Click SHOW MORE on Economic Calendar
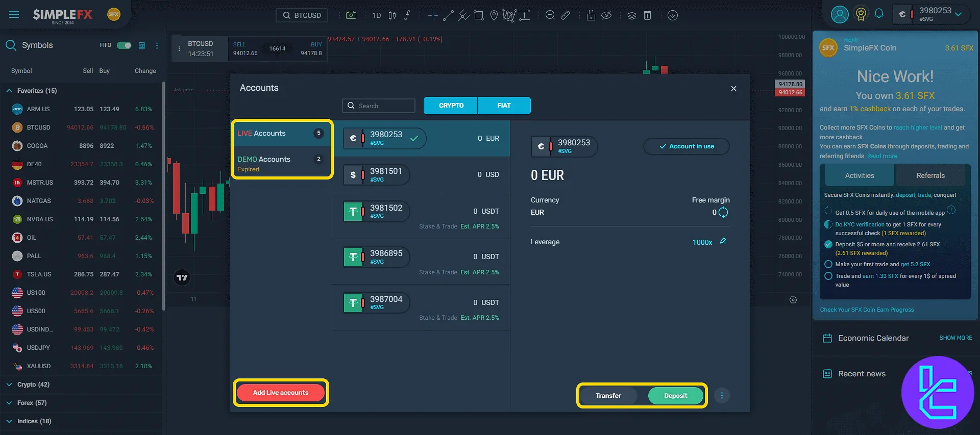 [955, 338]
